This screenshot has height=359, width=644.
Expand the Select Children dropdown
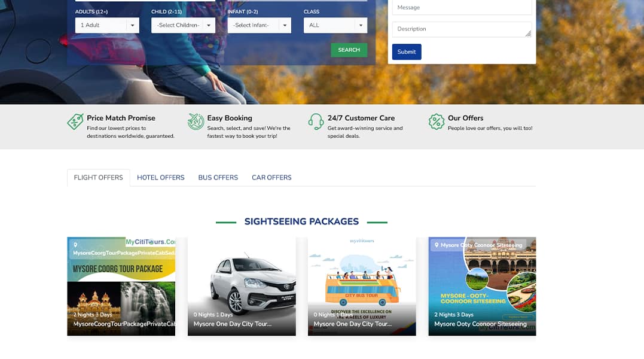tap(183, 25)
